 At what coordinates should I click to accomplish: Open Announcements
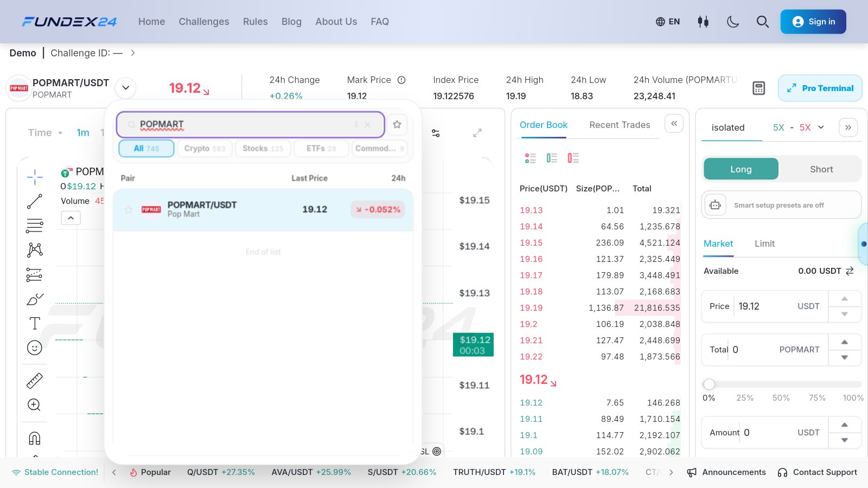pos(726,472)
